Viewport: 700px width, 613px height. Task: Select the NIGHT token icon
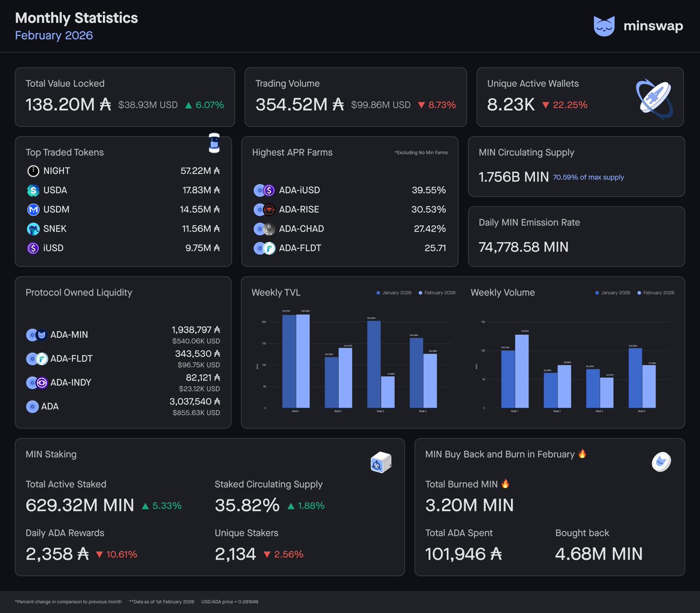33,171
